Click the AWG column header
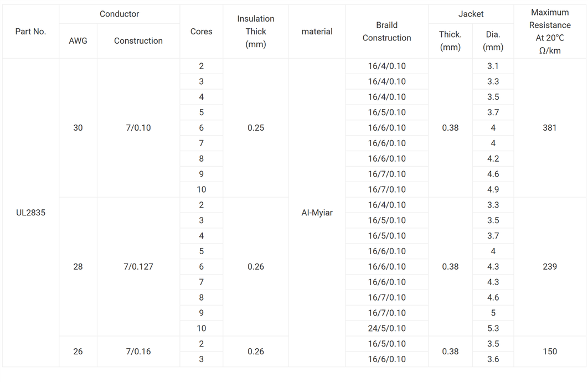Viewport: 588px width, 382px height. pyautogui.click(x=78, y=40)
